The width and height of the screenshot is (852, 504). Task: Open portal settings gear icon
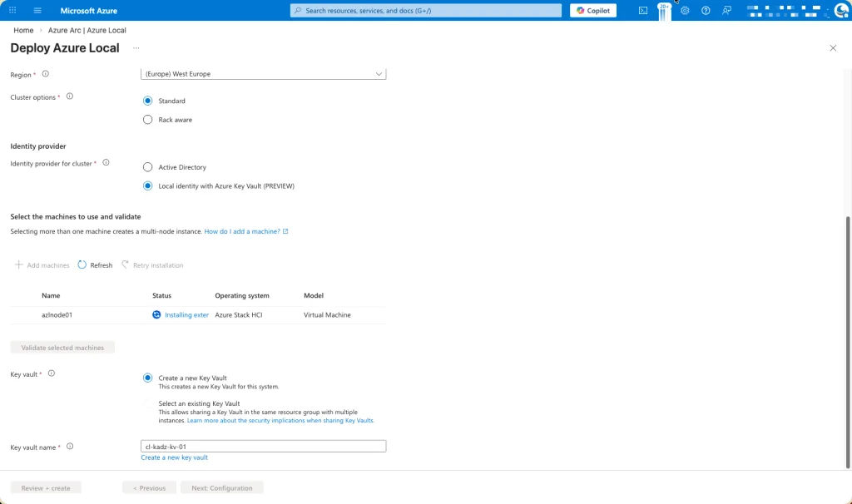(685, 11)
